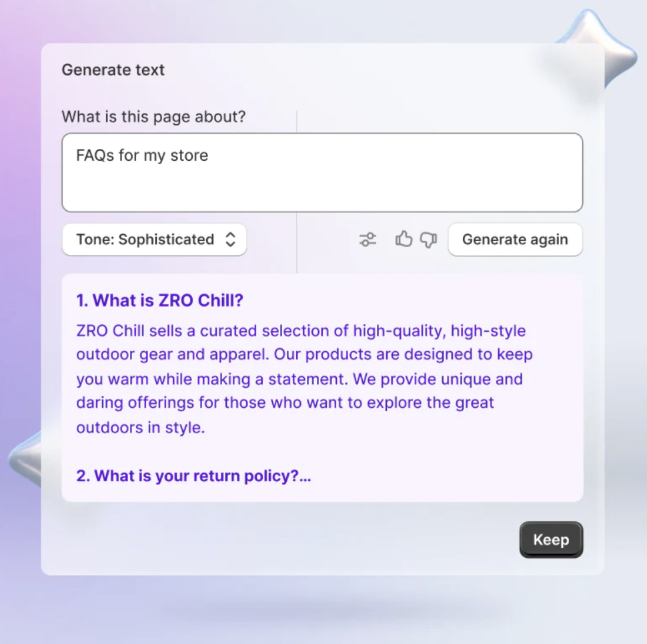Open the text generation settings sliders icon
Viewport: 647px width, 644px height.
368,240
